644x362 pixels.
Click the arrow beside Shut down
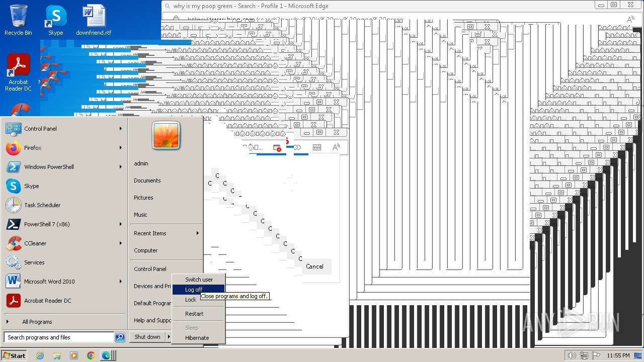point(169,337)
